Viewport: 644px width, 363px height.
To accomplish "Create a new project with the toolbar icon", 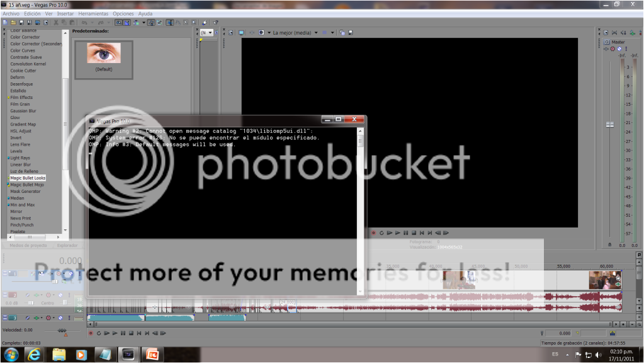I will 5,23.
